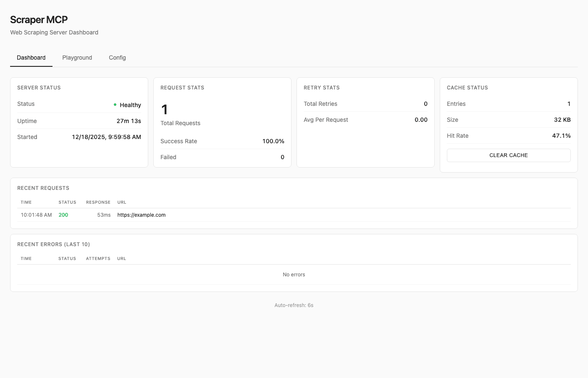Select the uptime value 27m 13s
Viewport: 588px width, 378px height.
click(129, 121)
